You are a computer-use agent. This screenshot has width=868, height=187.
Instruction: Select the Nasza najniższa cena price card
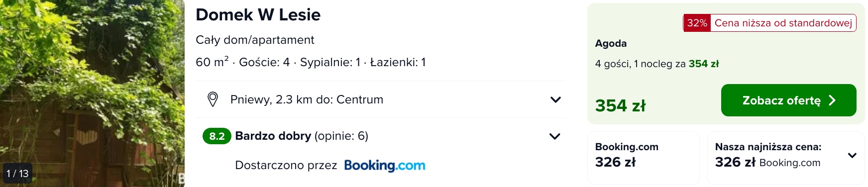(786, 158)
